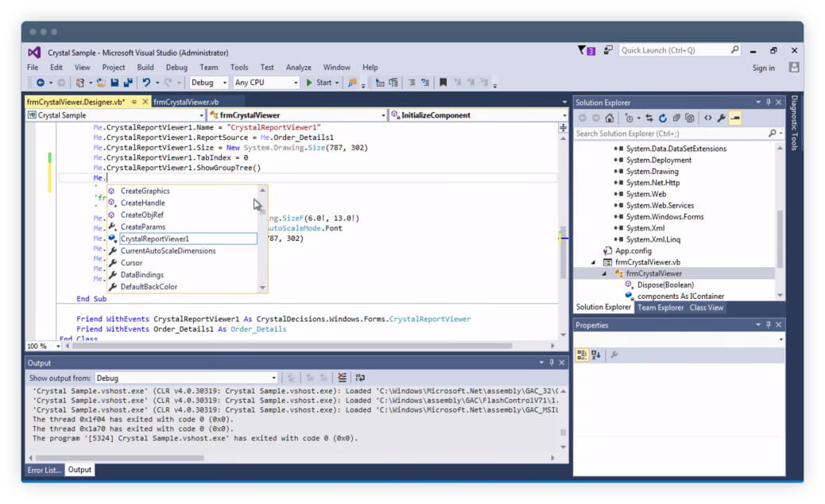Switch to the Team Explorer tab
This screenshot has height=504, width=825.
click(x=660, y=308)
